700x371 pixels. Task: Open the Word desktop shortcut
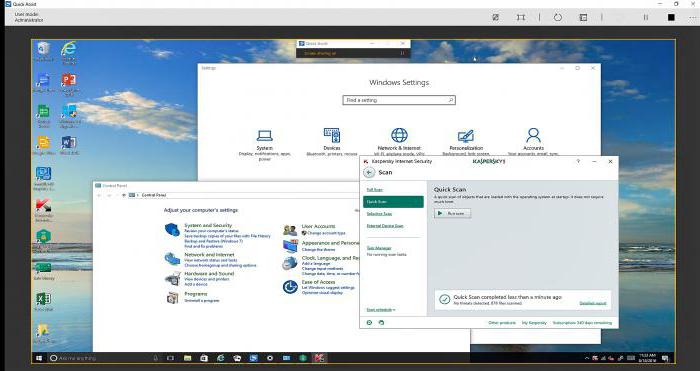click(69, 146)
